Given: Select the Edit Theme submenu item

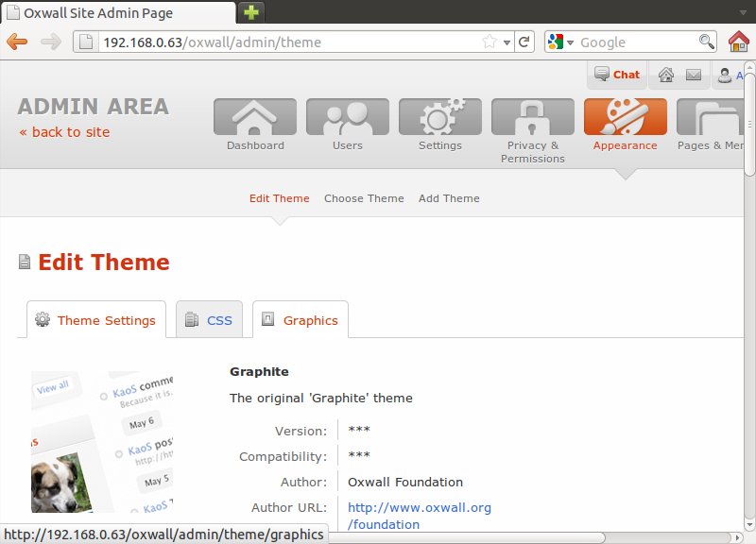Looking at the screenshot, I should click(x=279, y=198).
